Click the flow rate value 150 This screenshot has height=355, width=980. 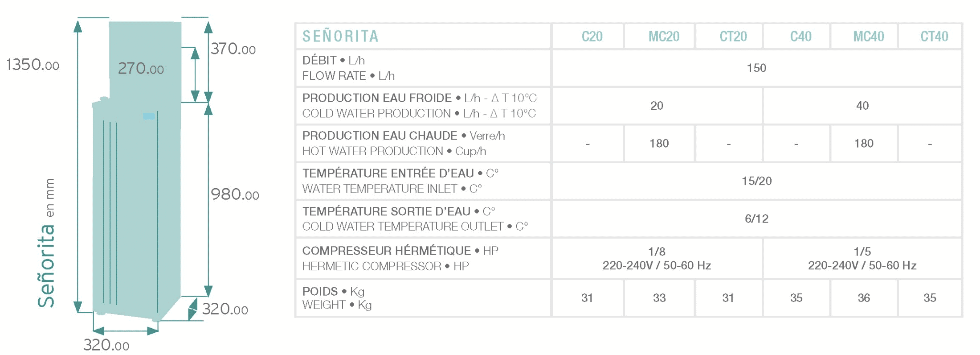coord(756,68)
